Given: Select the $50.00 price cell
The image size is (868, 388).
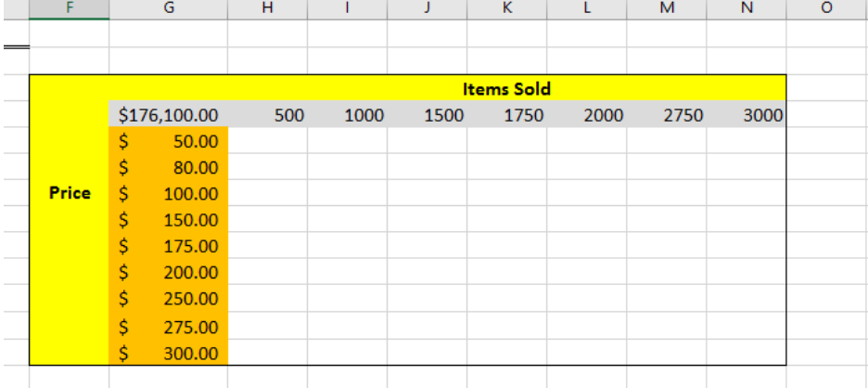Looking at the screenshot, I should click(168, 141).
